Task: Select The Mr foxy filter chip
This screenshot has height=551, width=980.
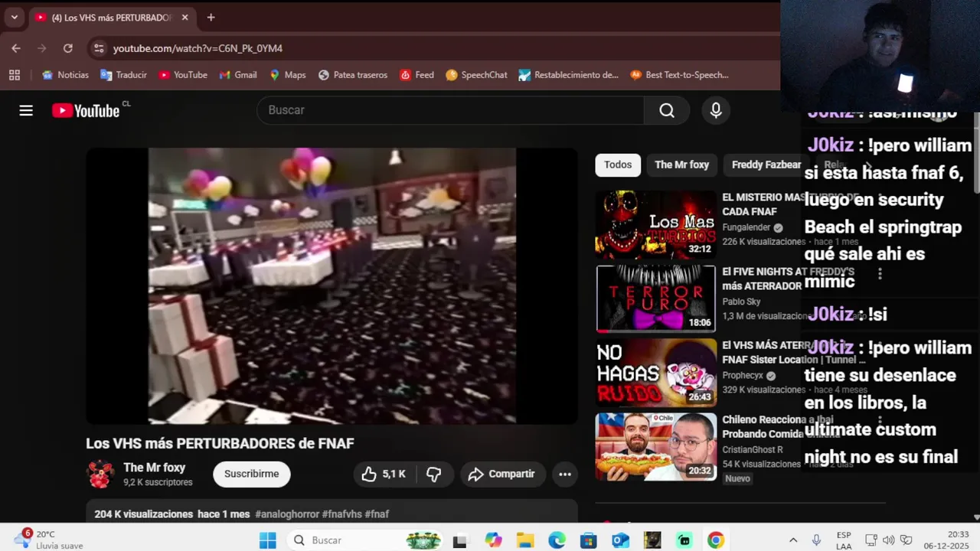Action: (681, 165)
